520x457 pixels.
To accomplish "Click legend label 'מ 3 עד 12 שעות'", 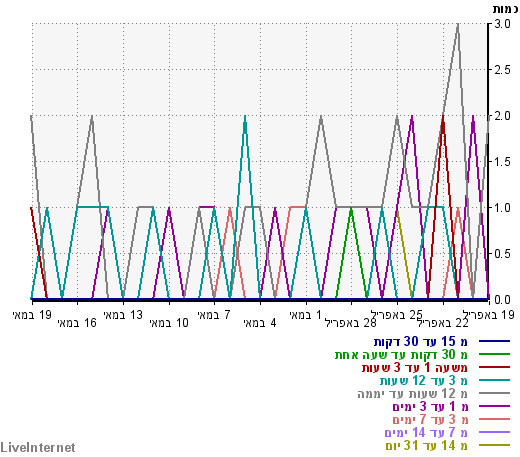I will pyautogui.click(x=423, y=380).
